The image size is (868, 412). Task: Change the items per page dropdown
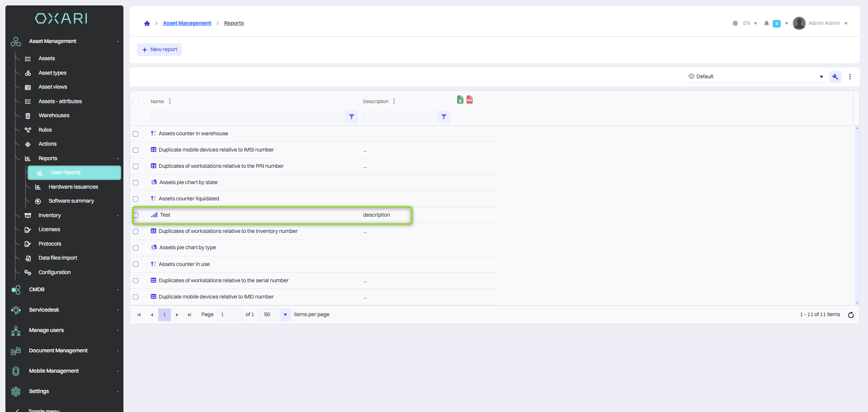[285, 315]
